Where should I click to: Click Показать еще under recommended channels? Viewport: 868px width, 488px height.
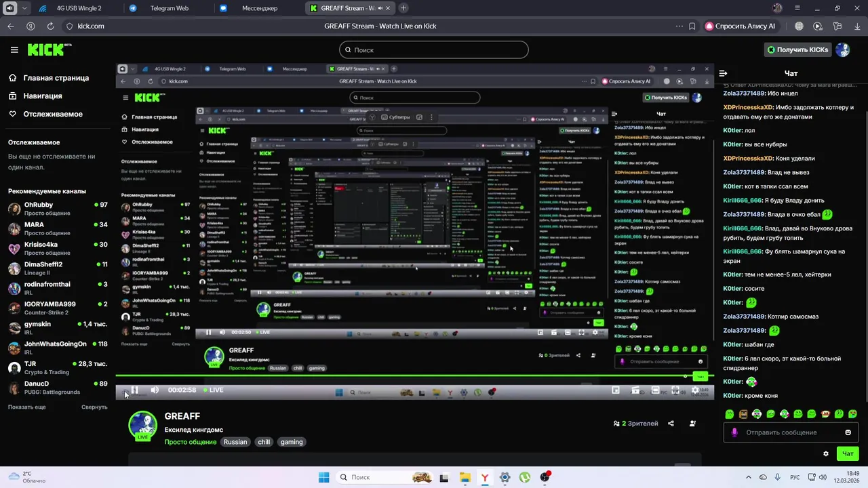(x=27, y=407)
